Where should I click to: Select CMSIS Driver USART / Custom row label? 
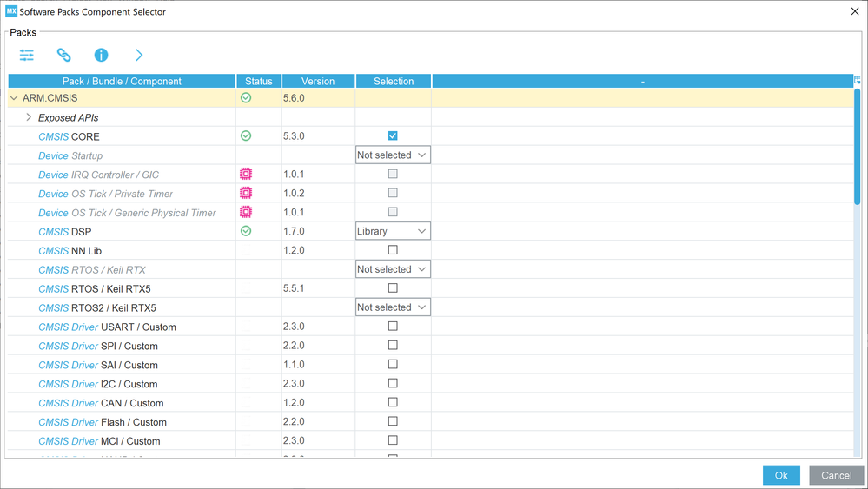pyautogui.click(x=107, y=327)
